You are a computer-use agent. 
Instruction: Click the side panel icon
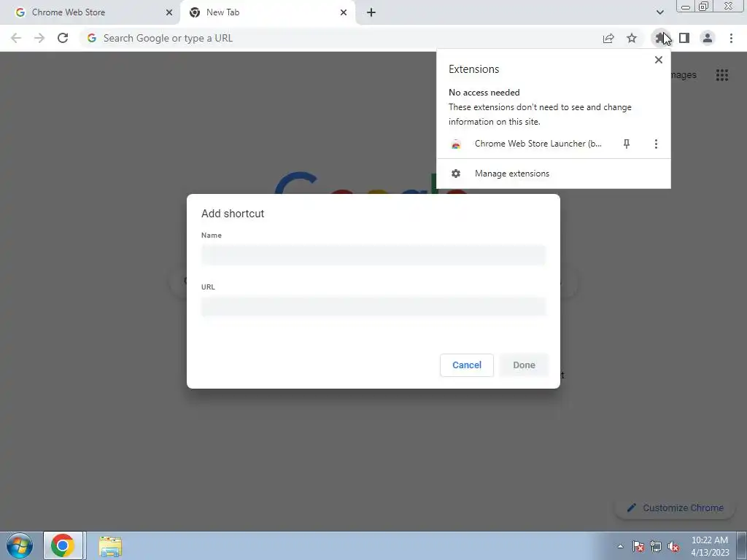pyautogui.click(x=684, y=38)
